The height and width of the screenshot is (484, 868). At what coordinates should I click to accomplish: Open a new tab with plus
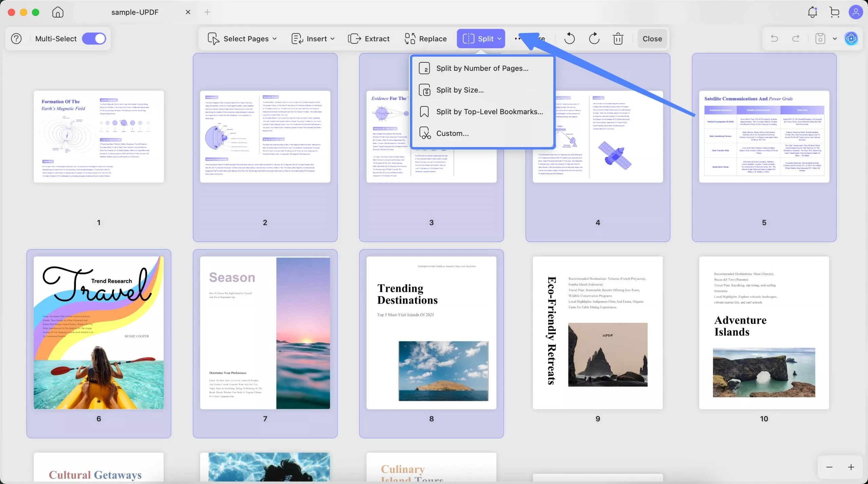click(x=208, y=12)
